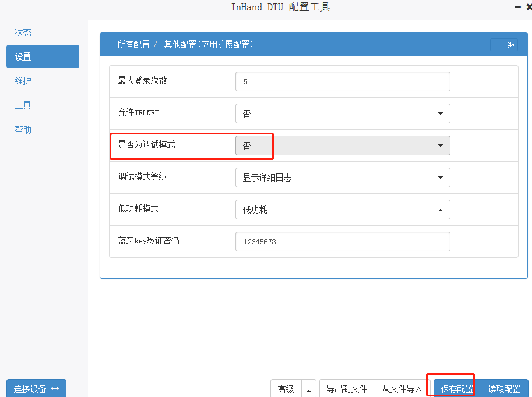The height and width of the screenshot is (397, 532).
Task: Open the 帮助 section
Action: pos(23,130)
